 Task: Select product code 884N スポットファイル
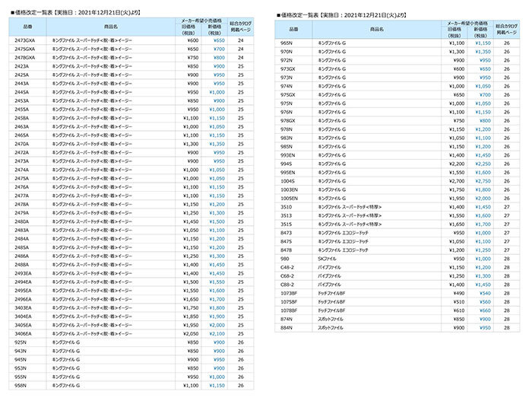coord(287,327)
